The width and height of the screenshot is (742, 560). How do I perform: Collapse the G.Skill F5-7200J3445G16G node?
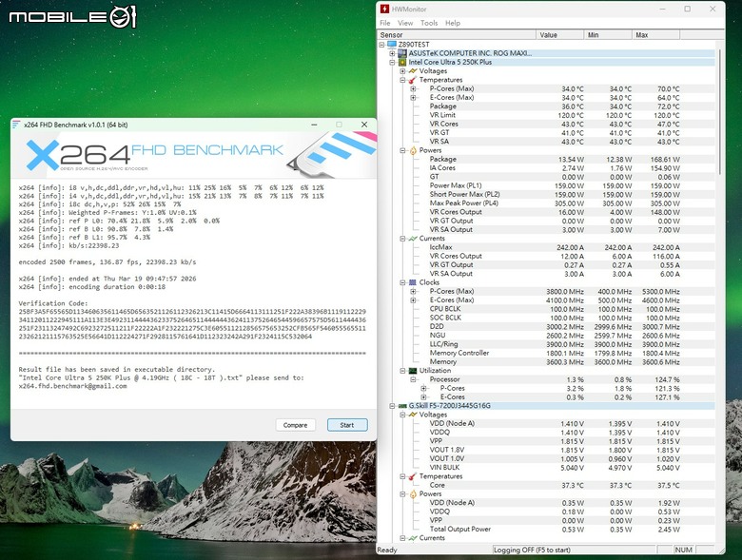pyautogui.click(x=392, y=406)
